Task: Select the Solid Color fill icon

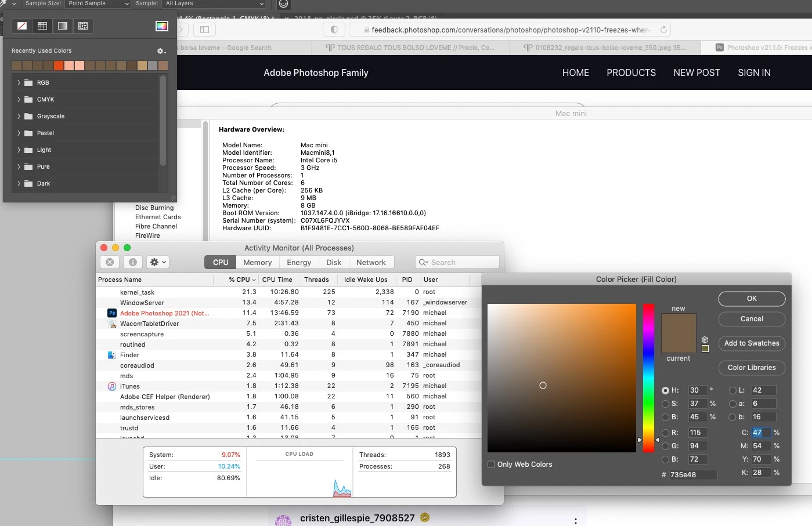Action: pos(42,26)
